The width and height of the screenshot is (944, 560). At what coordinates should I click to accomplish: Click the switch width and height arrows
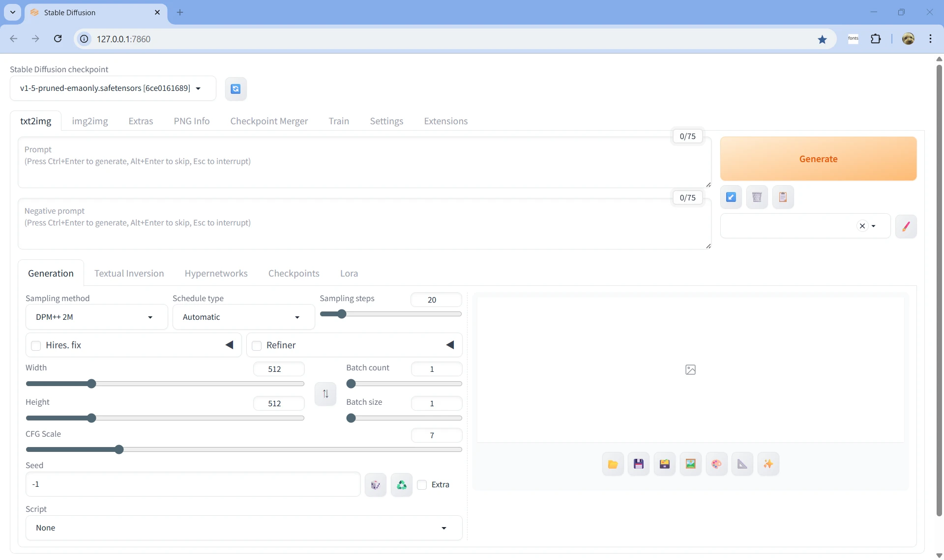325,393
